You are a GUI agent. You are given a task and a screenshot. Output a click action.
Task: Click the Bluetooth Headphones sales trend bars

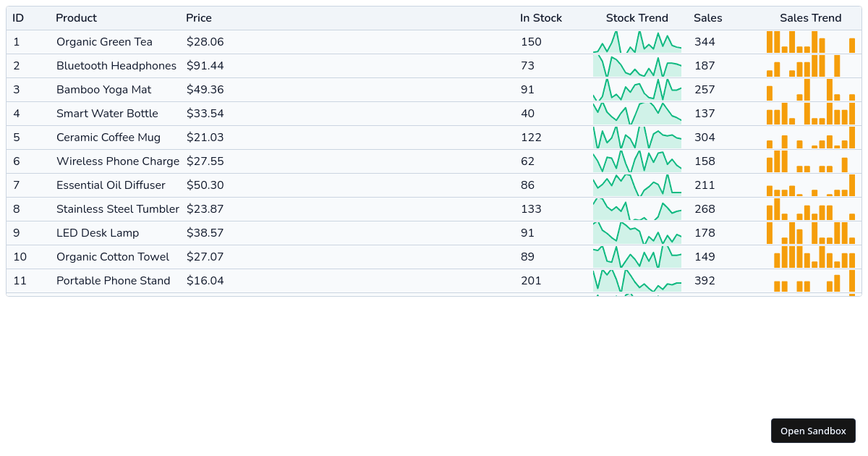click(811, 66)
